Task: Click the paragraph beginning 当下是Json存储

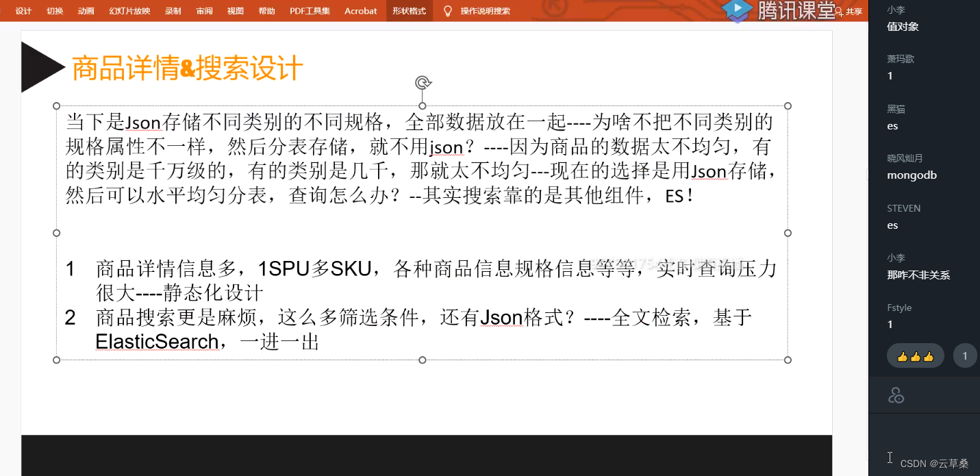Action: point(421,159)
